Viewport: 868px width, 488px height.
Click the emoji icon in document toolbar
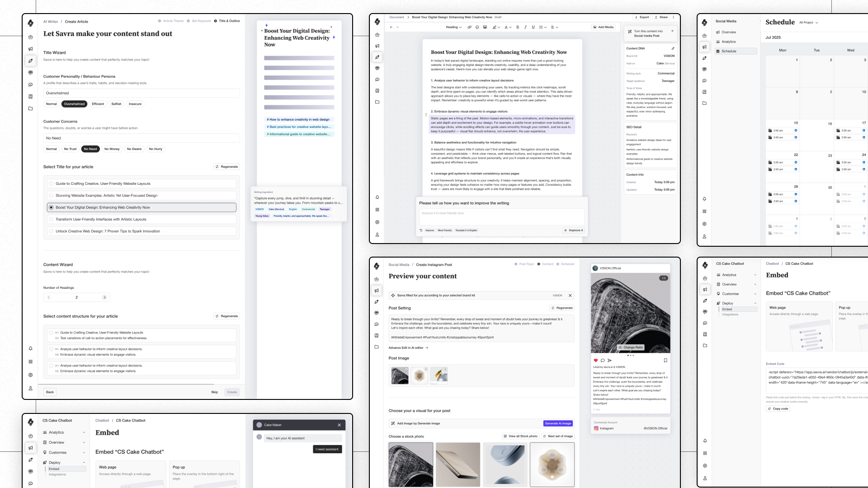click(477, 27)
